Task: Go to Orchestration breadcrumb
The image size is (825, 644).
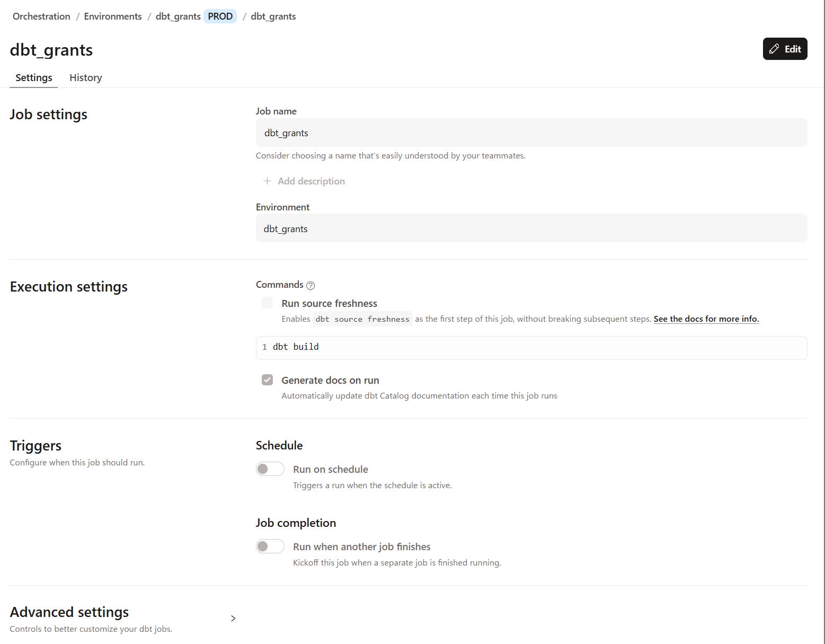Action: [41, 16]
